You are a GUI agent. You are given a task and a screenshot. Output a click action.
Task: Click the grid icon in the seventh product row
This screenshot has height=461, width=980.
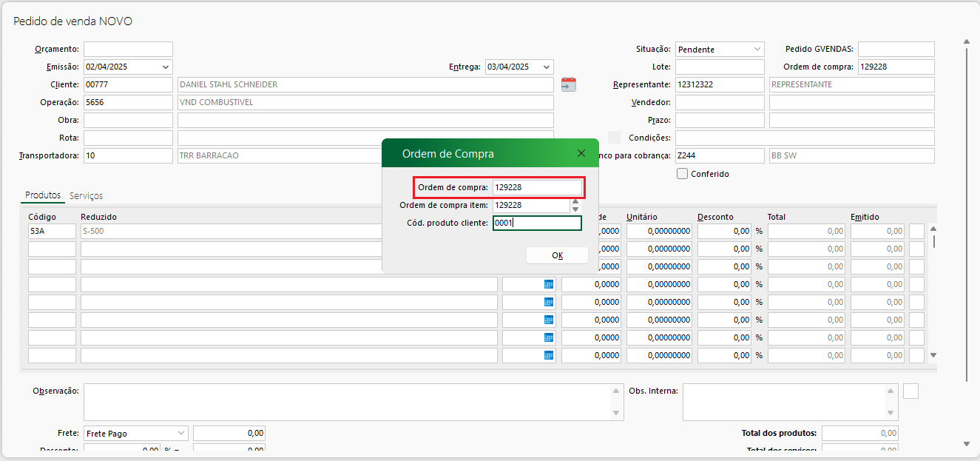[x=549, y=337]
